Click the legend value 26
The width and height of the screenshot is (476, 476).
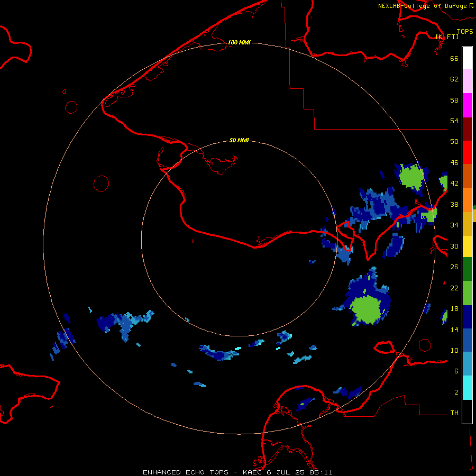(454, 267)
